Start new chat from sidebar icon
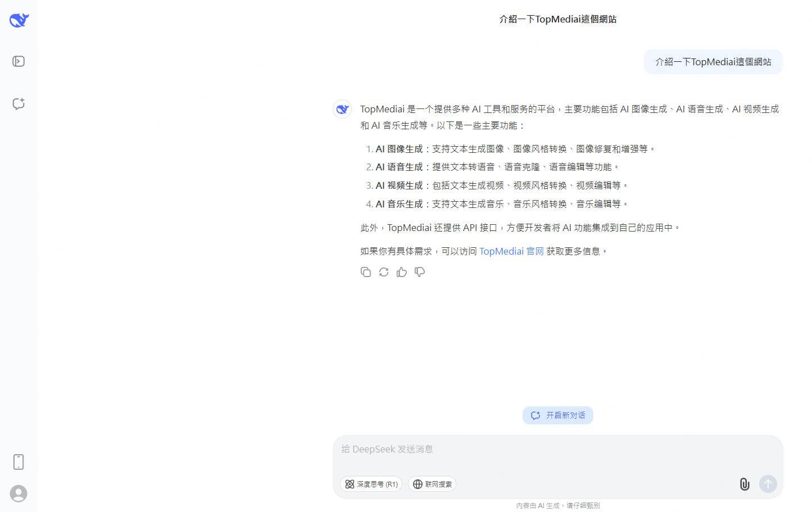812x512 pixels. click(x=19, y=103)
